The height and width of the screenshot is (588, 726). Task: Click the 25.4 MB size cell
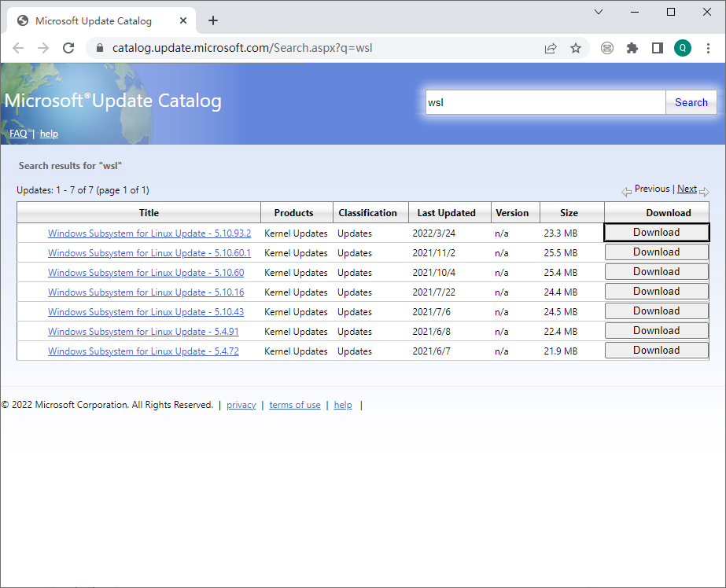[561, 273]
